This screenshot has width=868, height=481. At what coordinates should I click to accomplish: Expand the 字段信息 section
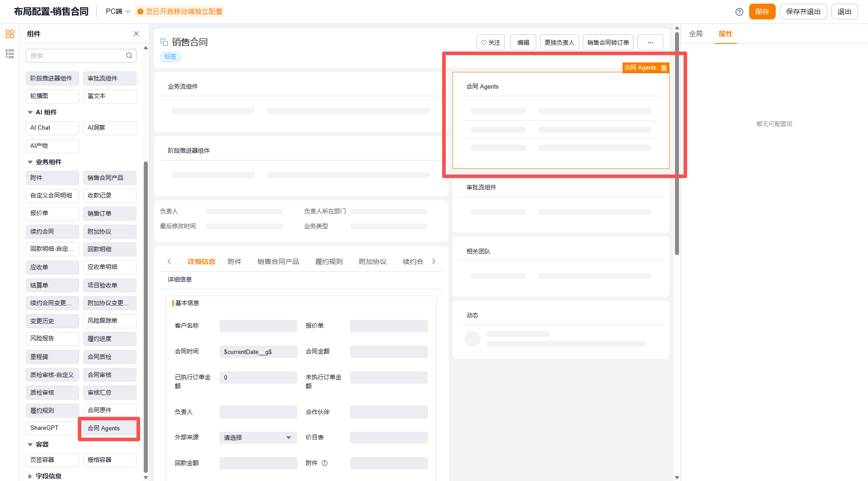tap(30, 476)
